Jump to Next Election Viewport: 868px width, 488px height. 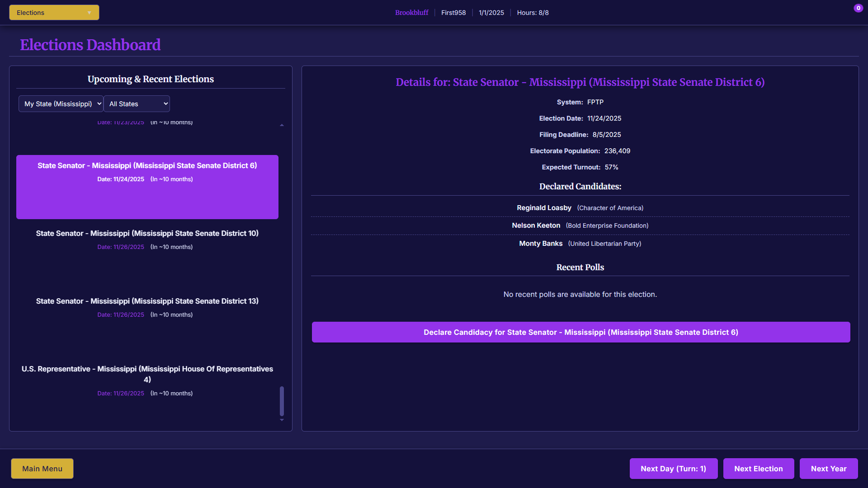tap(758, 469)
